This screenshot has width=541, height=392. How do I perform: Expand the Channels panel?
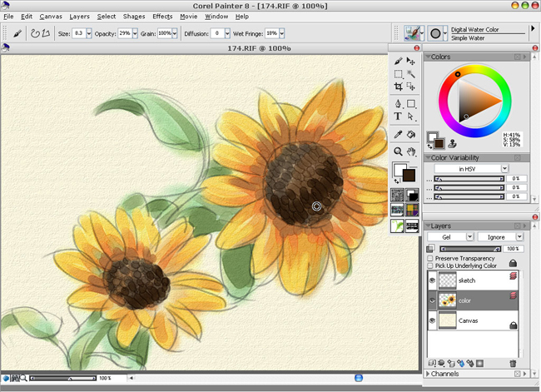[x=429, y=375]
